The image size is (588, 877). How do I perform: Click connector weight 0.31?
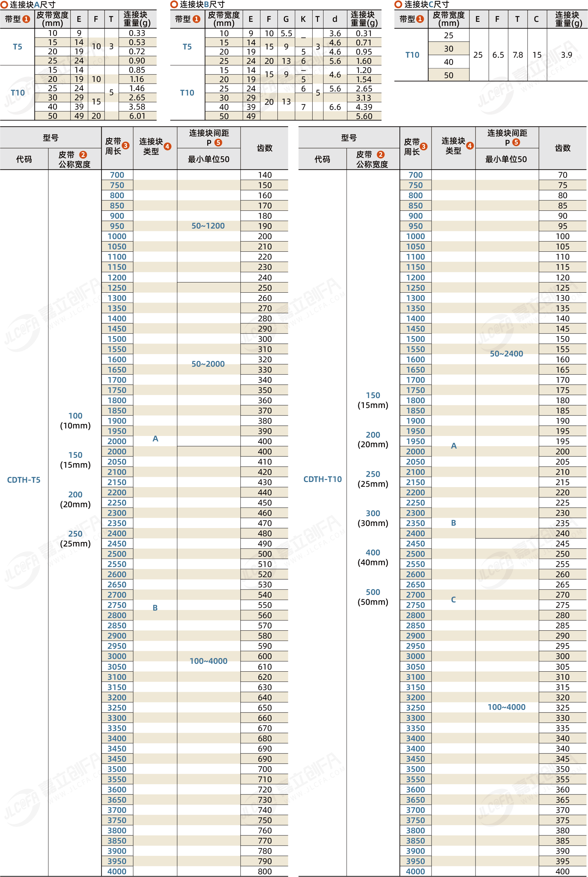point(364,33)
